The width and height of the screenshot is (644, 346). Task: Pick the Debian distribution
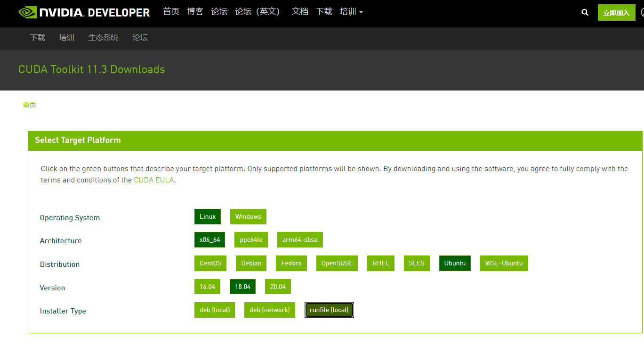251,264
